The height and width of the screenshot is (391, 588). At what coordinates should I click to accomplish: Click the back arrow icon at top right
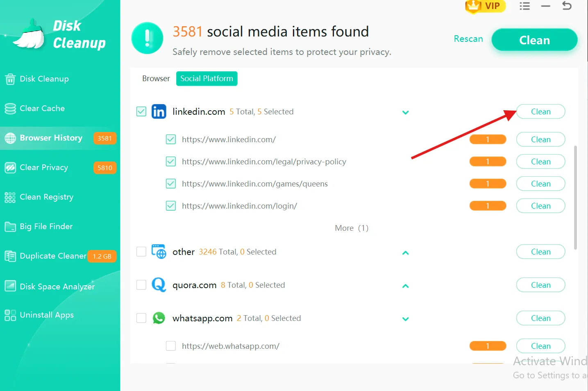(567, 6)
